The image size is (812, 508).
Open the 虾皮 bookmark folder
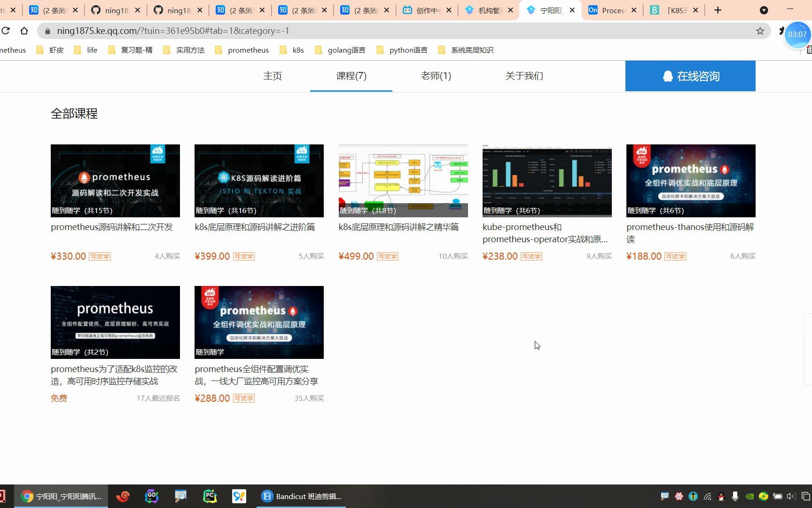[50, 50]
